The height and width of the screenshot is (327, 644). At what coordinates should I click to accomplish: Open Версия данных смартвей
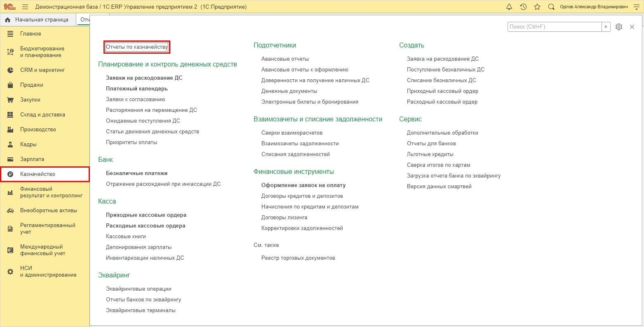coord(439,187)
